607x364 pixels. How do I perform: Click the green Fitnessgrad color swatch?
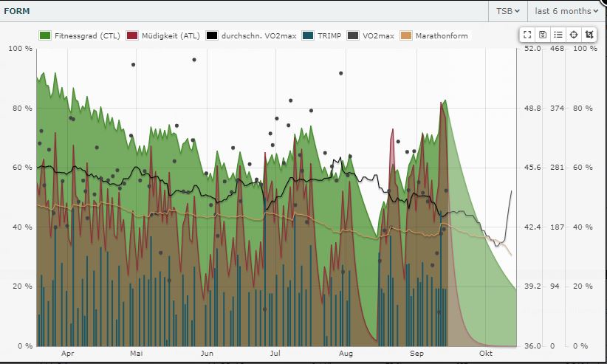pyautogui.click(x=44, y=35)
